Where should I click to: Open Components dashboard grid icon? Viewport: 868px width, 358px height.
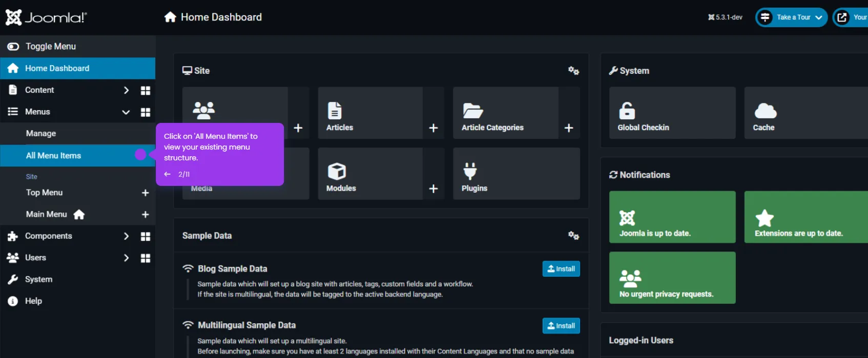coord(146,236)
